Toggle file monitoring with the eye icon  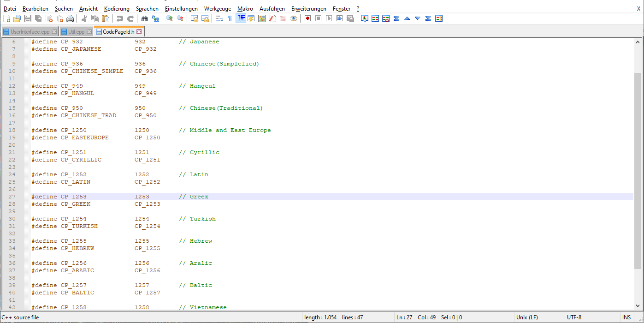[x=294, y=18]
